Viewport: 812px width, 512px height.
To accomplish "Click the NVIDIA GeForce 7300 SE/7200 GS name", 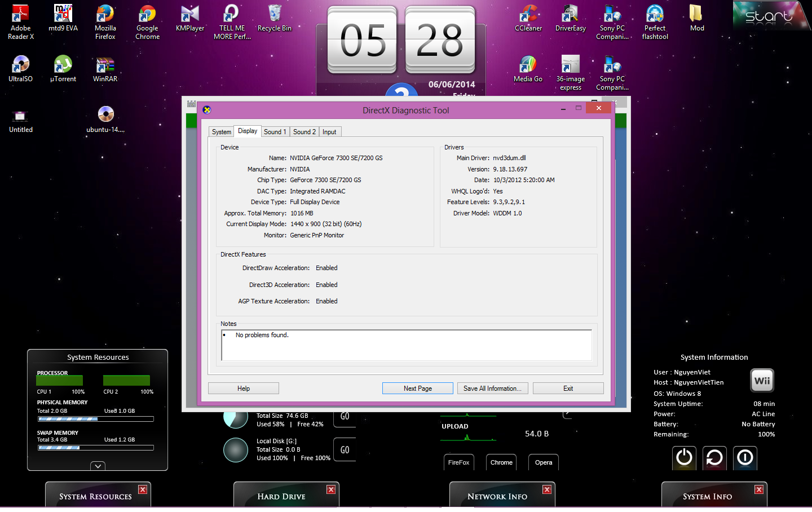I will pos(336,158).
